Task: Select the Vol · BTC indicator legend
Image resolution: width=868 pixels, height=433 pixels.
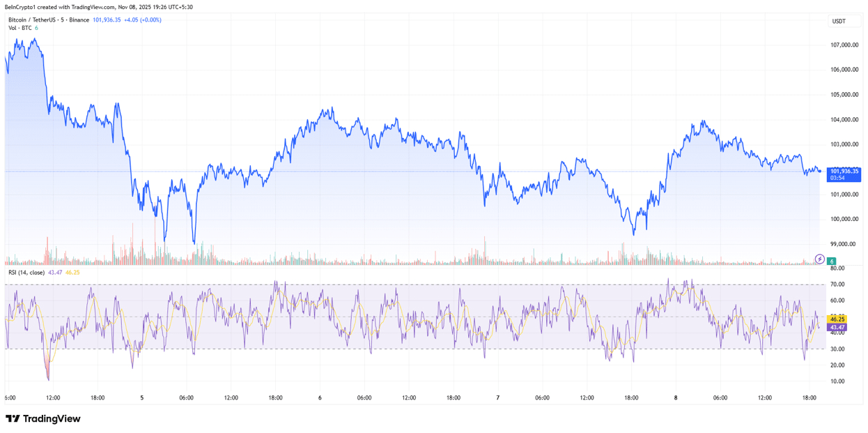Action: tap(20, 28)
